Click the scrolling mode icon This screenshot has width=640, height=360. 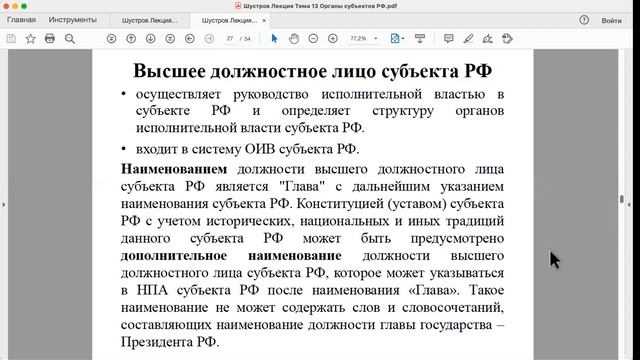tap(420, 39)
